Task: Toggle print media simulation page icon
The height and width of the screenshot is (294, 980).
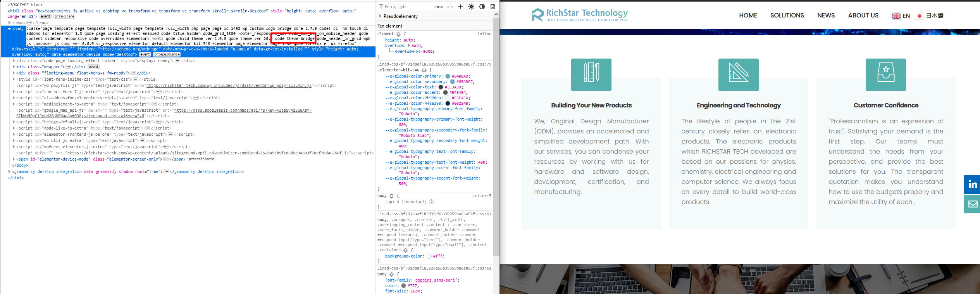Action: (493, 7)
